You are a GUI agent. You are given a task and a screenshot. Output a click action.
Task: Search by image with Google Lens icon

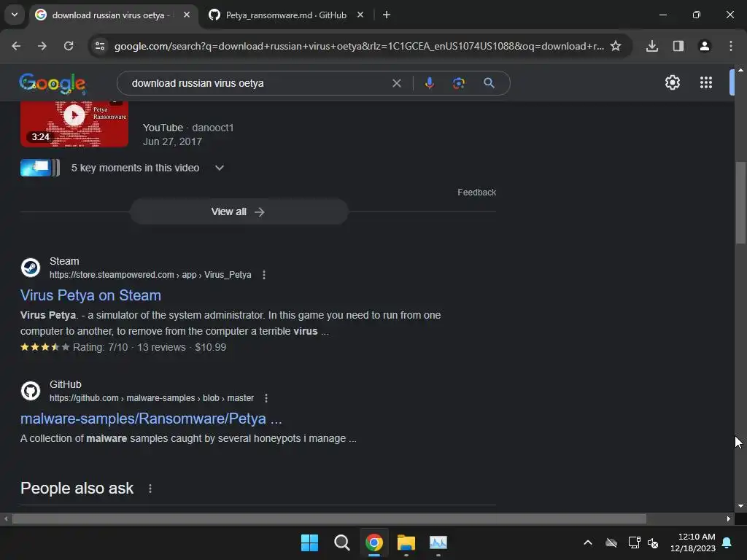(459, 83)
